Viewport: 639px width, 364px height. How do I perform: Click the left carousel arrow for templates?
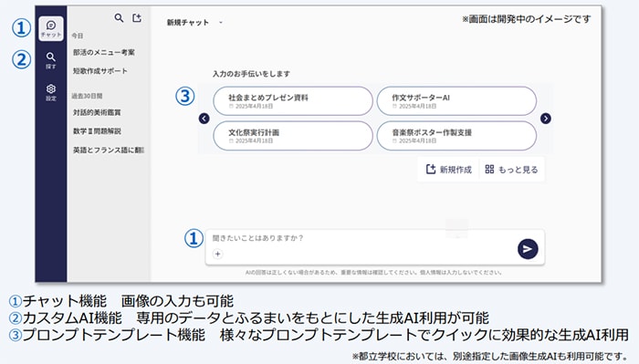pyautogui.click(x=204, y=119)
